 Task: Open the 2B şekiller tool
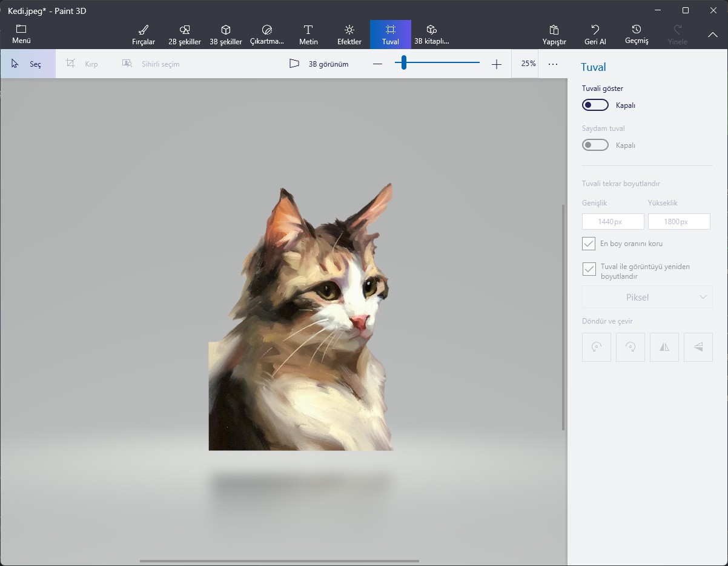click(185, 35)
